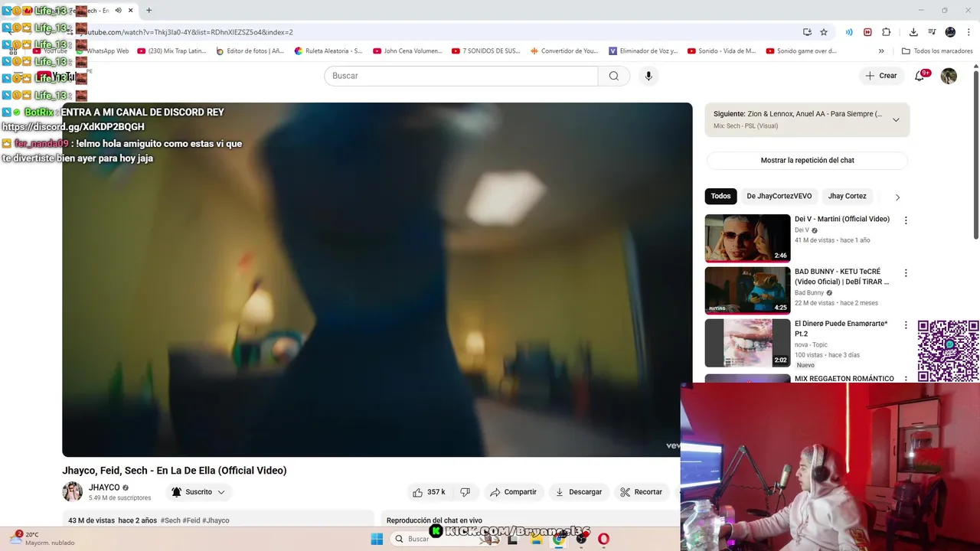Click the Compartir share button
This screenshot has height=551, width=980.
(513, 492)
